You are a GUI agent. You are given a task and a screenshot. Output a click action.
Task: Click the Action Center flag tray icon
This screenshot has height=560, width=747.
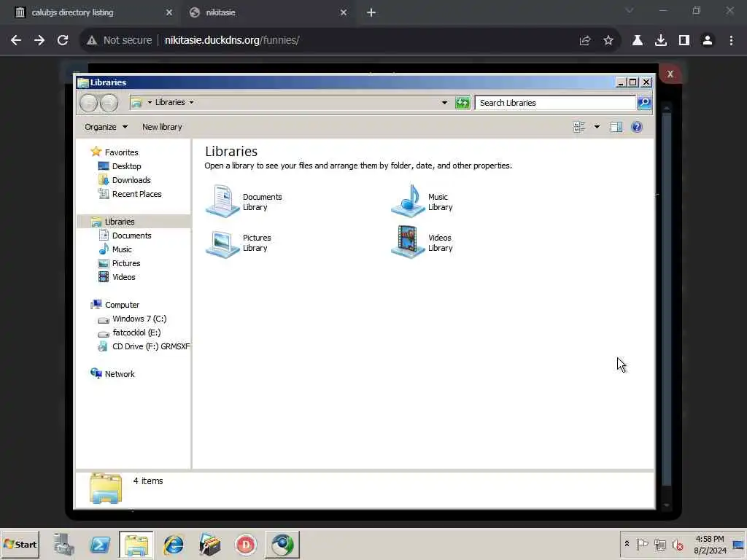point(642,544)
